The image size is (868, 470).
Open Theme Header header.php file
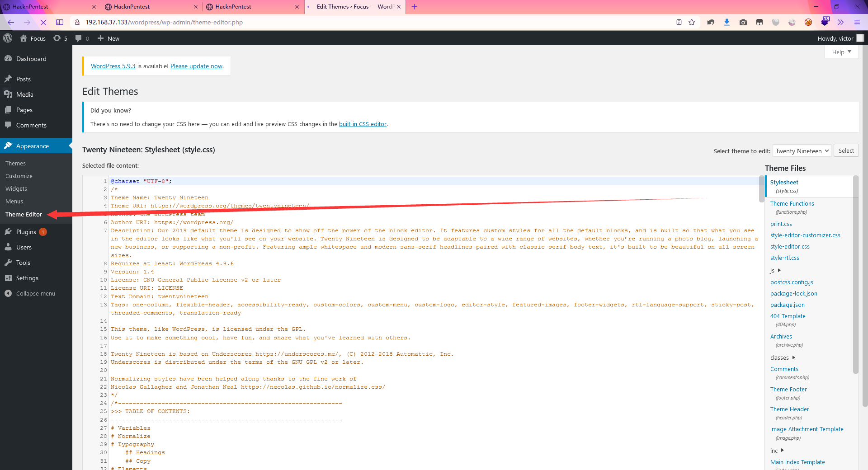pos(789,413)
